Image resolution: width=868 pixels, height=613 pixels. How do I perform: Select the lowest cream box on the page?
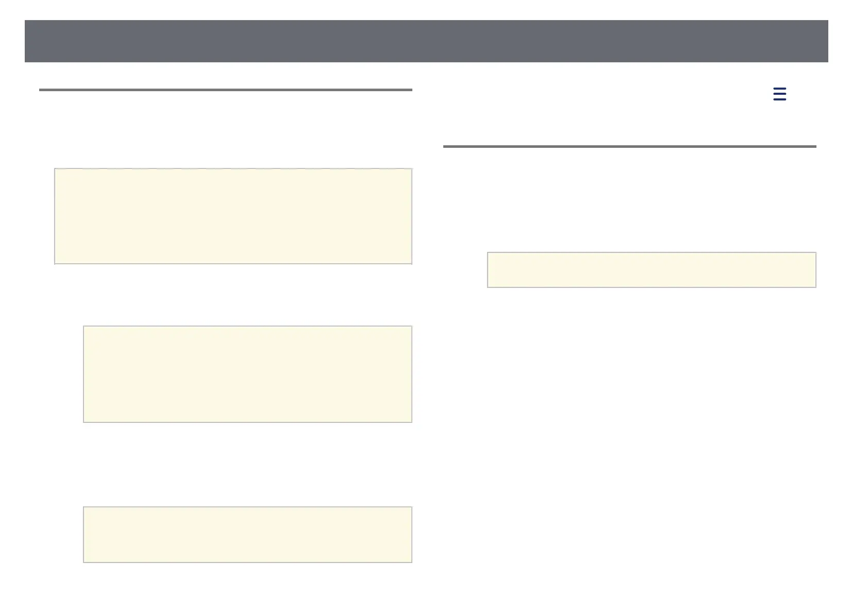point(247,534)
